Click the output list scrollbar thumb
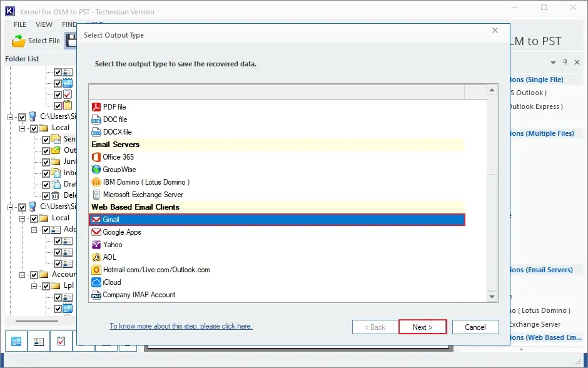The width and height of the screenshot is (588, 368). [492, 232]
